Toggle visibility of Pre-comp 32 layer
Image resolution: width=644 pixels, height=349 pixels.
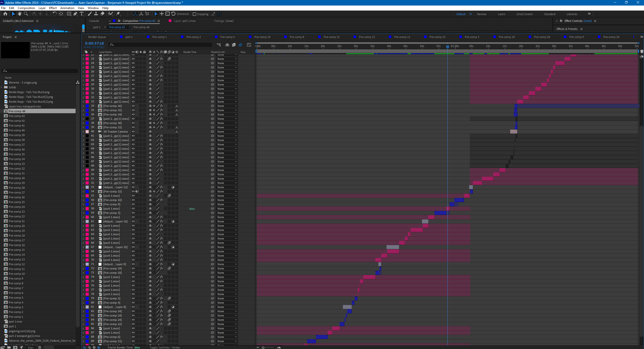(x=133, y=191)
